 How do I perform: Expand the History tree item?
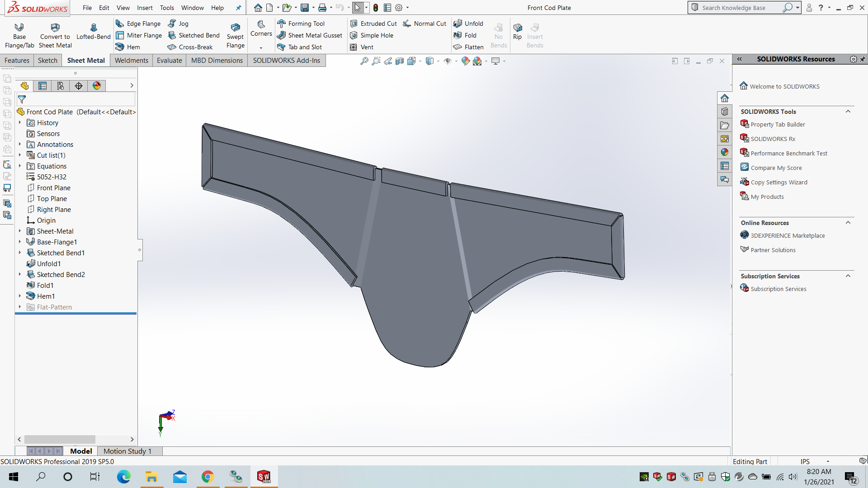click(x=20, y=122)
